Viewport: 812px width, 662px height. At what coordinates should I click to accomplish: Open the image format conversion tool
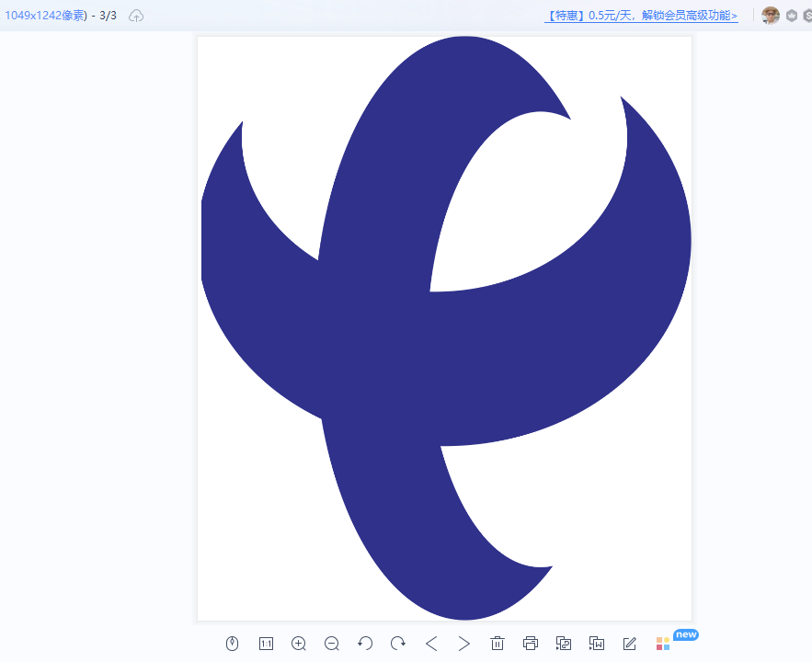point(564,644)
